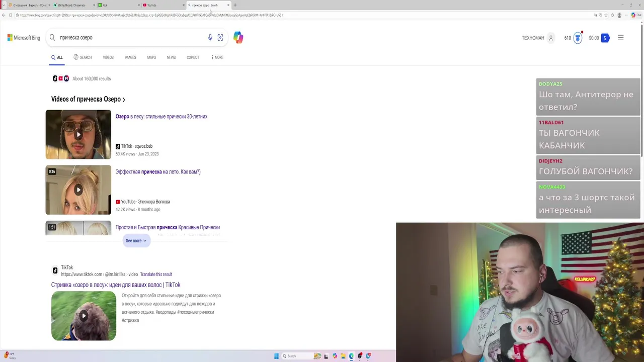The image size is (644, 362).
Task: Open the Стрижка «озеро в лесу» TikTok result
Action: click(x=116, y=285)
